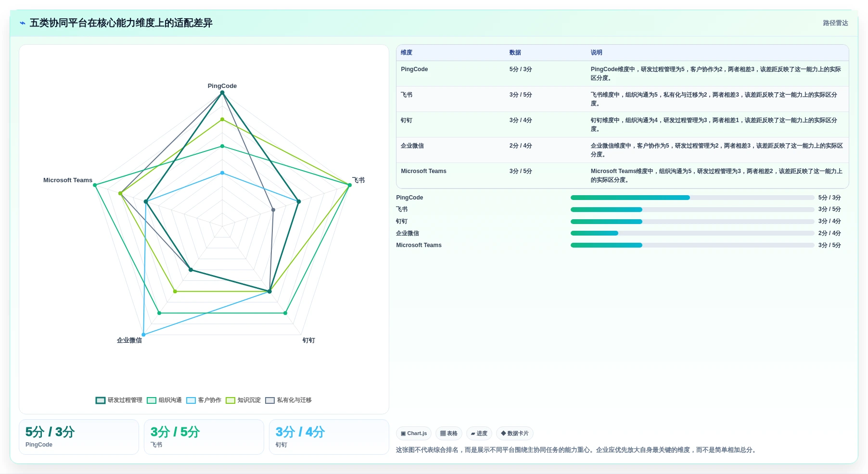
Task: Click the 钉钉 radar axis label
Action: pos(309,340)
